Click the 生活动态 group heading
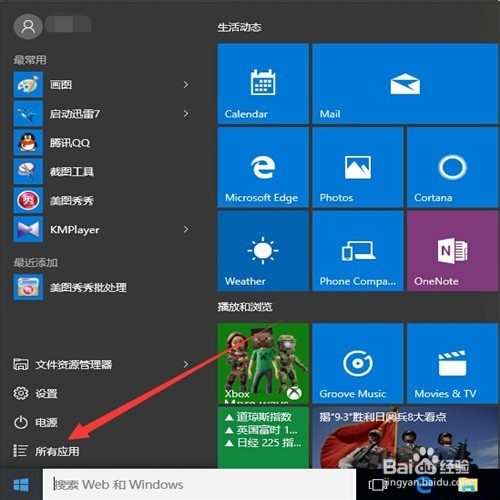The image size is (500, 500). (239, 27)
